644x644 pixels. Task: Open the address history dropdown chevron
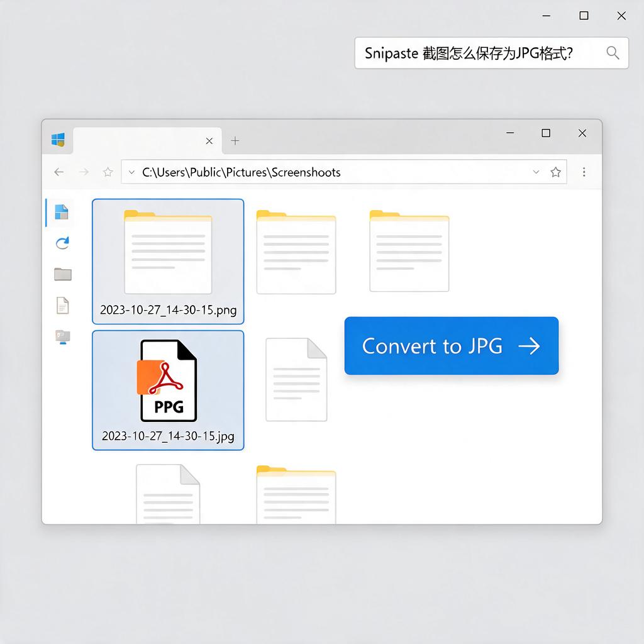[x=536, y=172]
